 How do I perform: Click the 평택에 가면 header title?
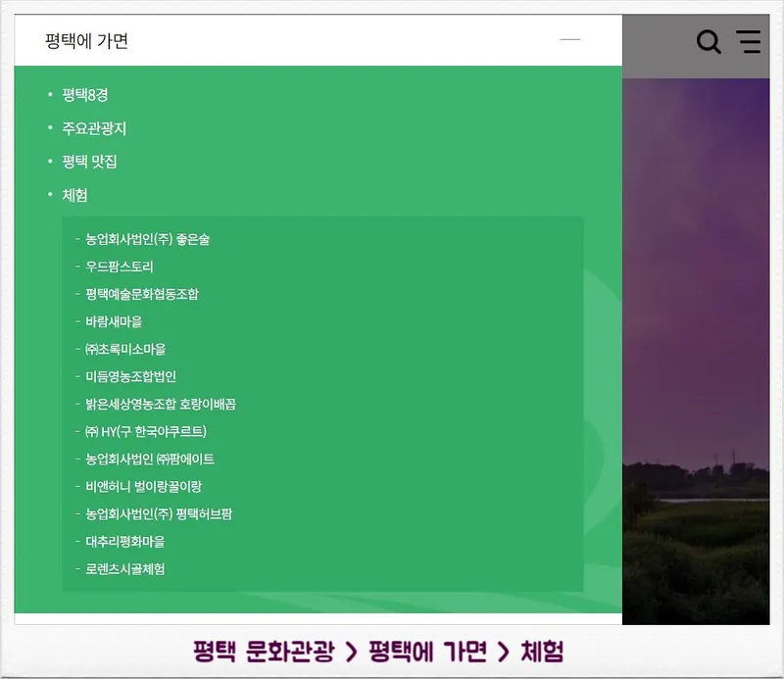(86, 41)
